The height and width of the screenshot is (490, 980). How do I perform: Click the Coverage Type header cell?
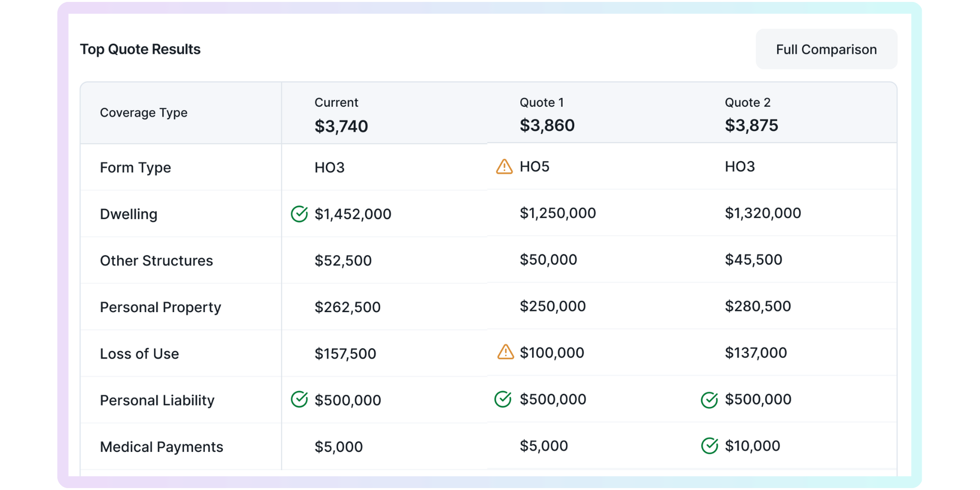[144, 113]
